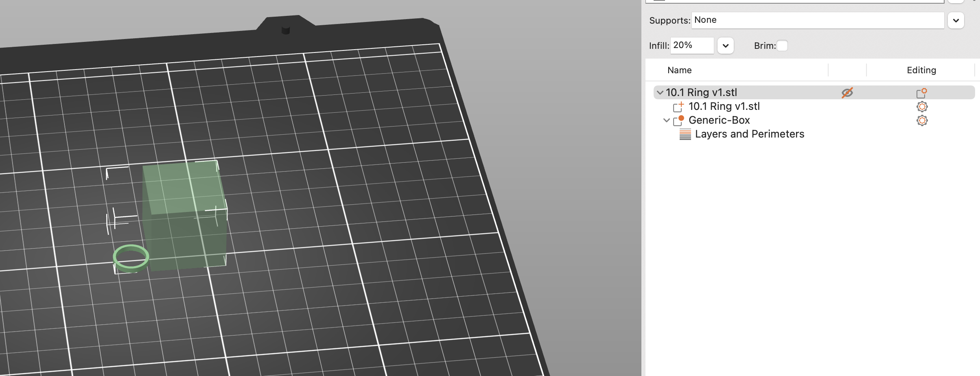The width and height of the screenshot is (980, 376).
Task: Select Generic-Box in the object list
Action: coord(719,120)
